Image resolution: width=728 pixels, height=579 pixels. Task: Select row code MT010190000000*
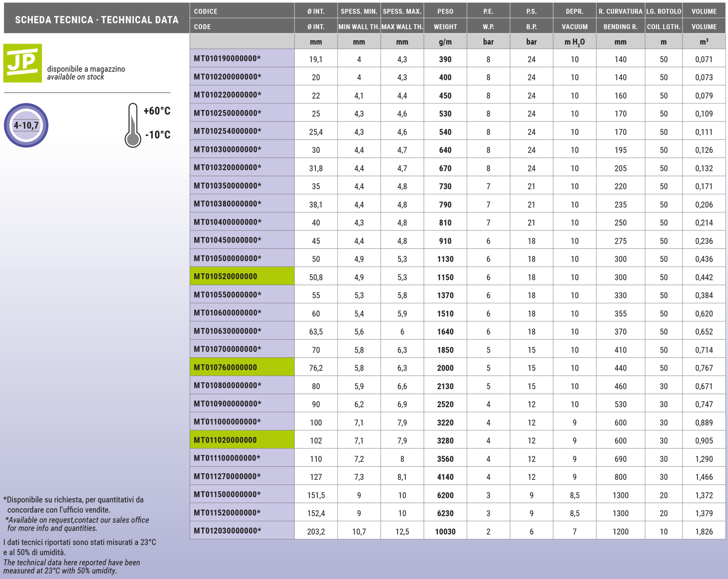(227, 59)
